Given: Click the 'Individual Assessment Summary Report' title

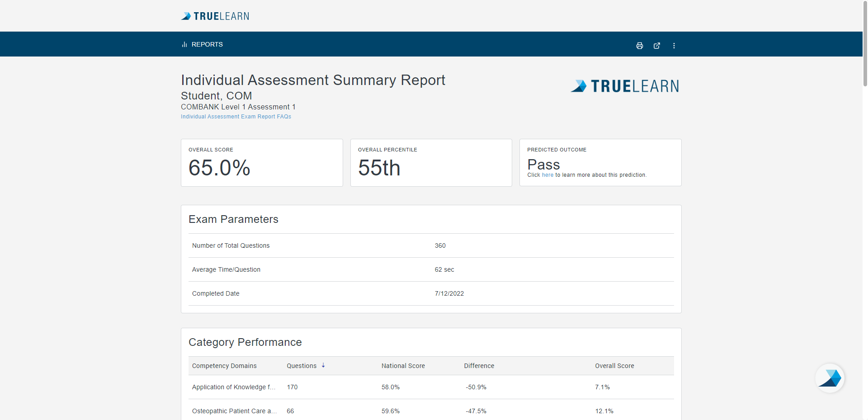Looking at the screenshot, I should pos(313,80).
